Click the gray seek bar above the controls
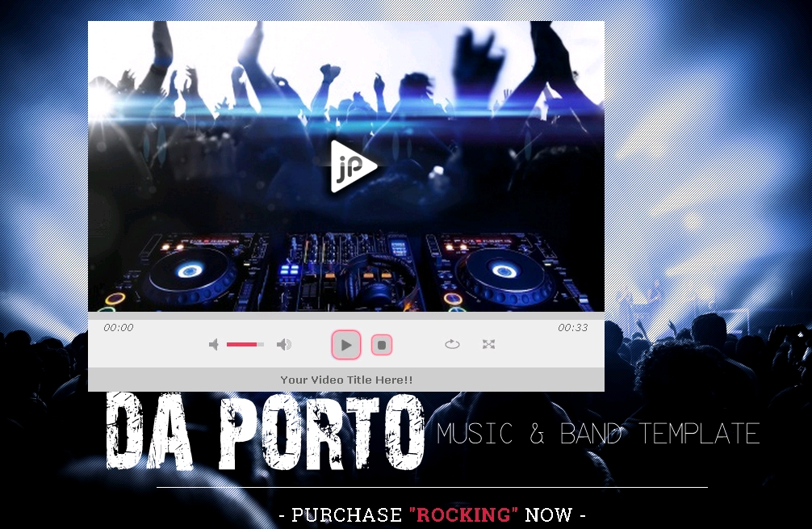 [345, 316]
